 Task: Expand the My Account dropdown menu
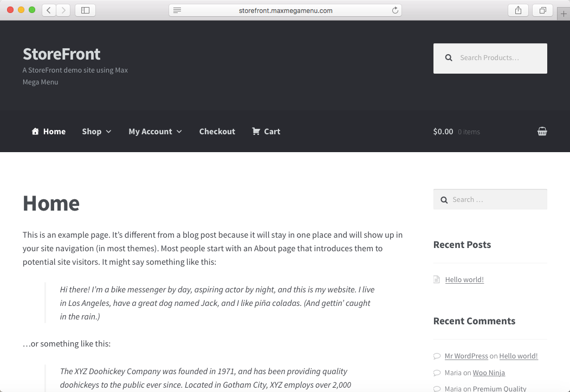click(x=155, y=132)
